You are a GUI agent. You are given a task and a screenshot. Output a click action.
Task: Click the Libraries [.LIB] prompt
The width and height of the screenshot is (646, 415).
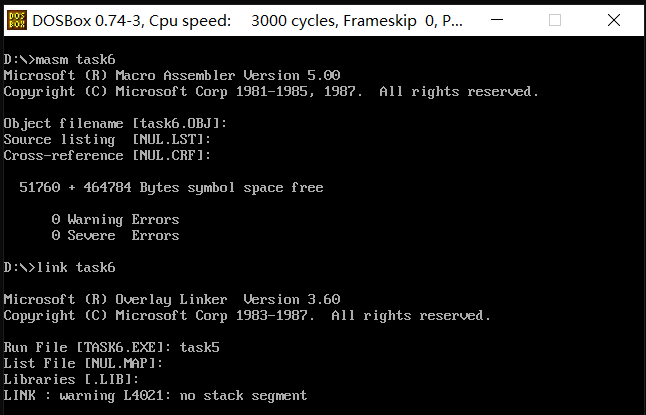coord(71,380)
